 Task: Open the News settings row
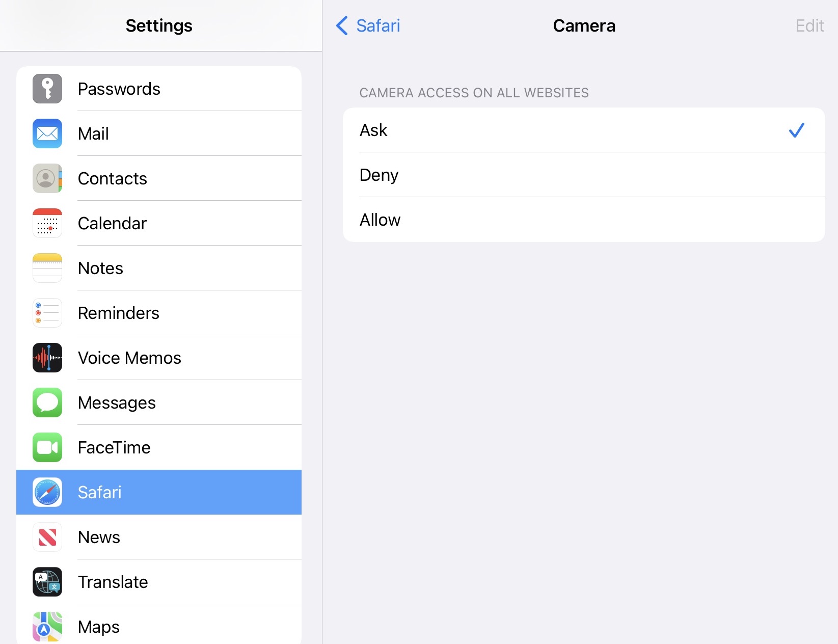coord(159,537)
